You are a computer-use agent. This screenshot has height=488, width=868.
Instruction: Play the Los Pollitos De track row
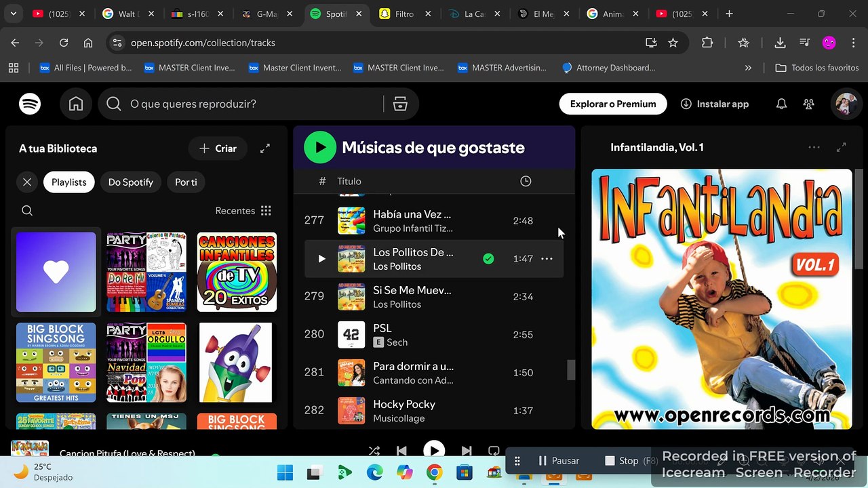point(321,259)
